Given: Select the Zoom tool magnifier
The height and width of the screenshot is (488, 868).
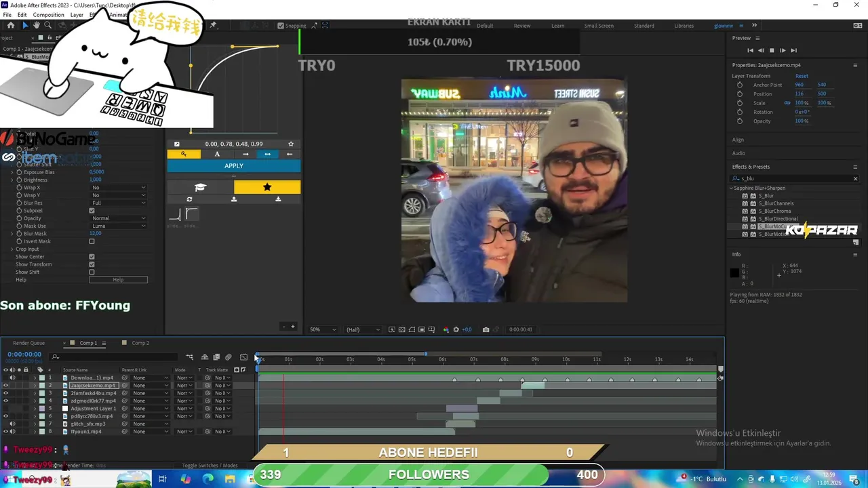Looking at the screenshot, I should [x=47, y=26].
